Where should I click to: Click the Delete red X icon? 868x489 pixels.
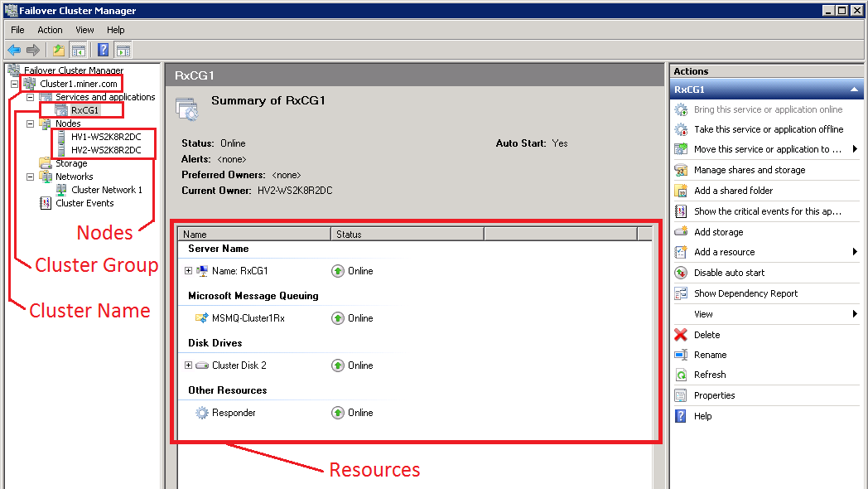click(681, 335)
